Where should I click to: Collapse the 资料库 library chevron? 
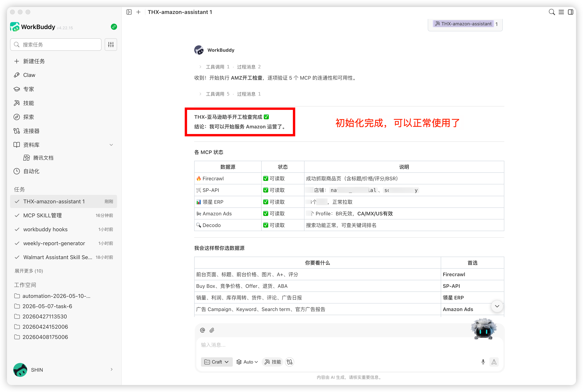111,145
